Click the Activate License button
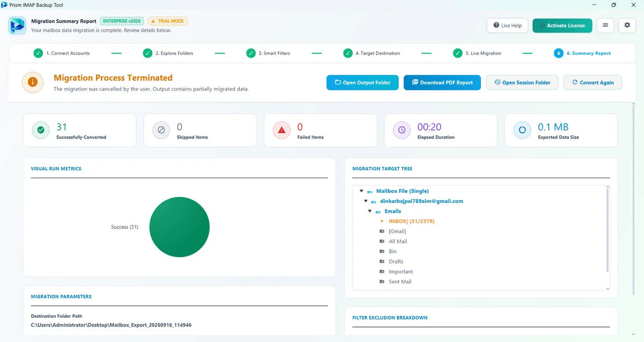644x342 pixels. [562, 25]
